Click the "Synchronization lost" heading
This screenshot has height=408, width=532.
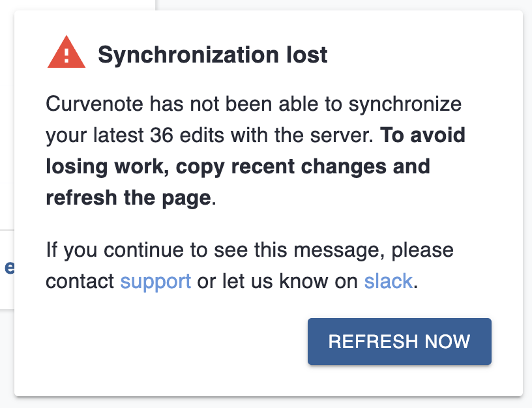coord(213,55)
